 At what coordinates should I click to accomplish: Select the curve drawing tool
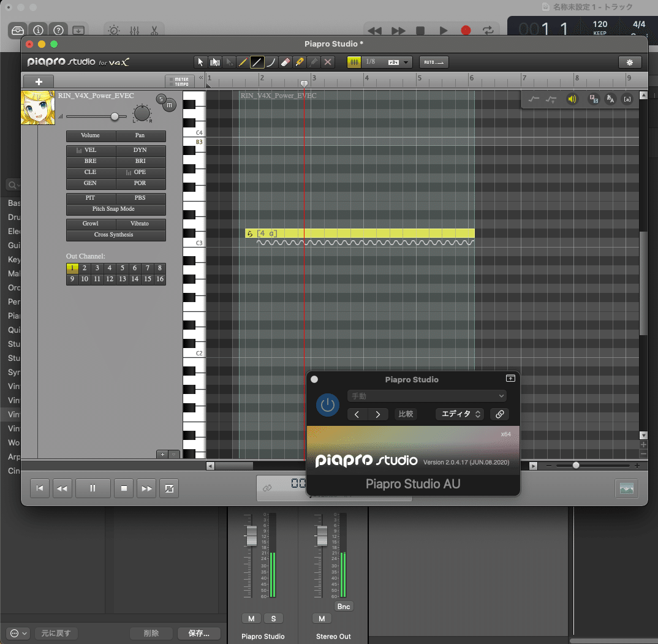click(x=271, y=62)
